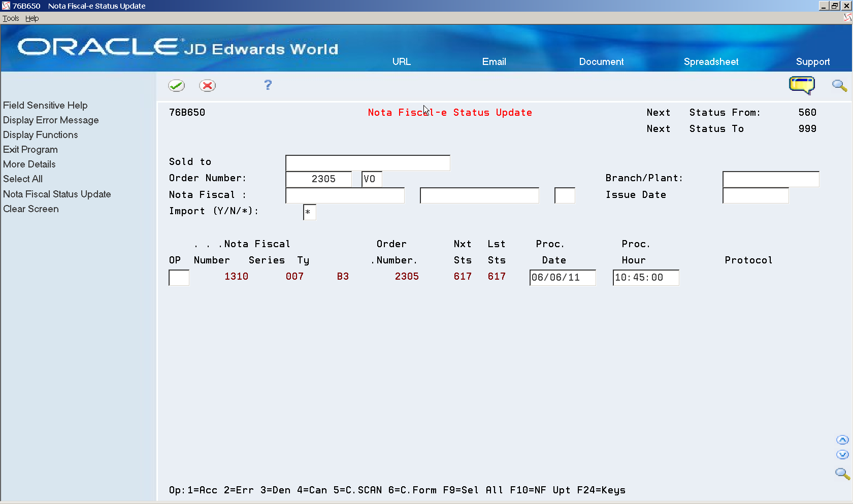Focus the Branch/Plant input field

[x=771, y=179]
